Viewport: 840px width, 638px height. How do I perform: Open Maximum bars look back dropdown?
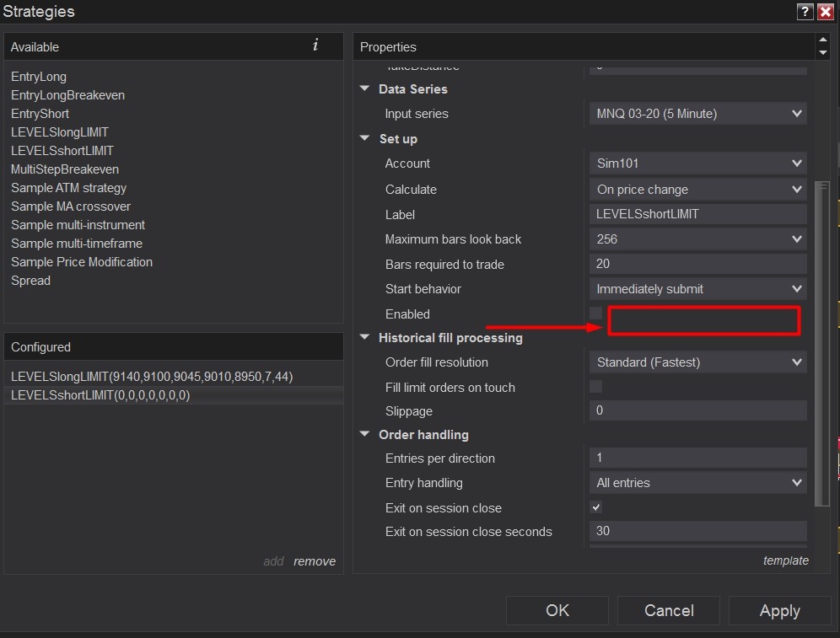coord(698,239)
